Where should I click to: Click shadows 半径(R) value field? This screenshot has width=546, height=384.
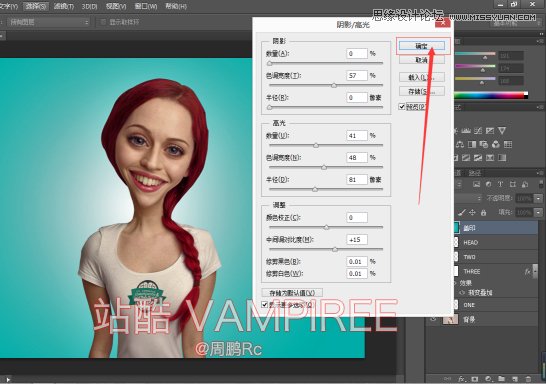[x=357, y=97]
